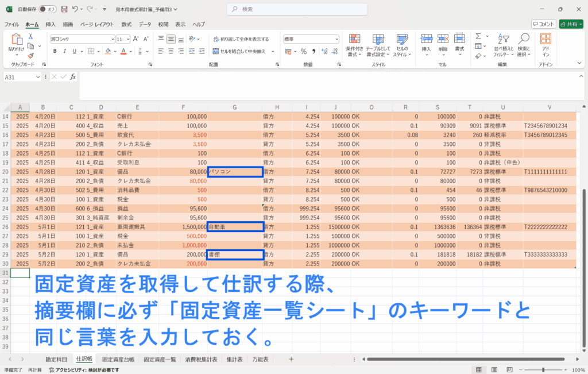Toggle Italic formatting
588x374 pixels.
pos(64,51)
